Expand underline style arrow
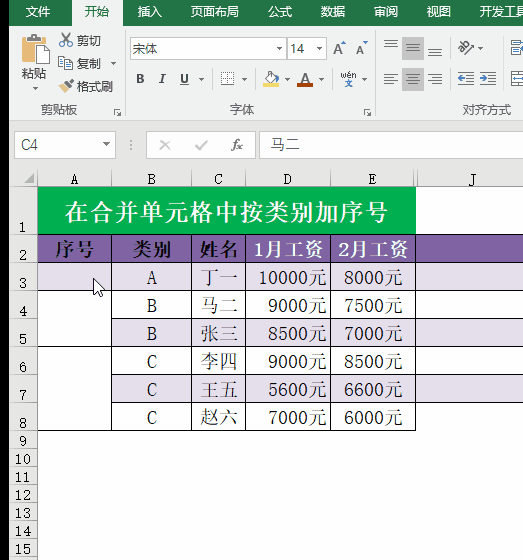This screenshot has height=560, width=523. pyautogui.click(x=201, y=79)
